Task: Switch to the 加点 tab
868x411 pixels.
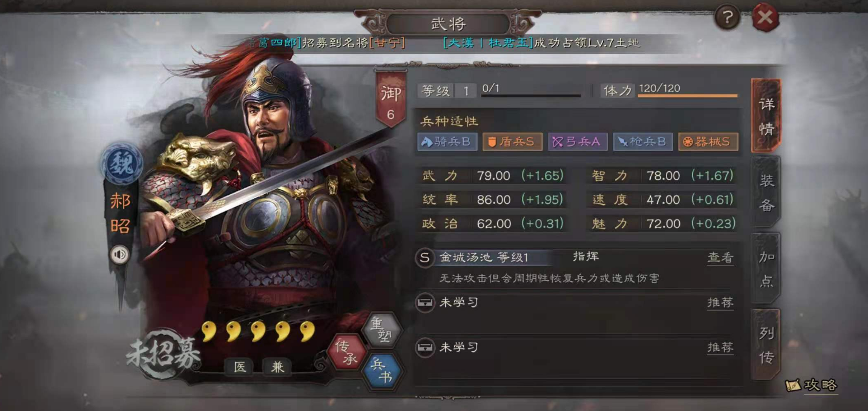Action: tap(766, 268)
